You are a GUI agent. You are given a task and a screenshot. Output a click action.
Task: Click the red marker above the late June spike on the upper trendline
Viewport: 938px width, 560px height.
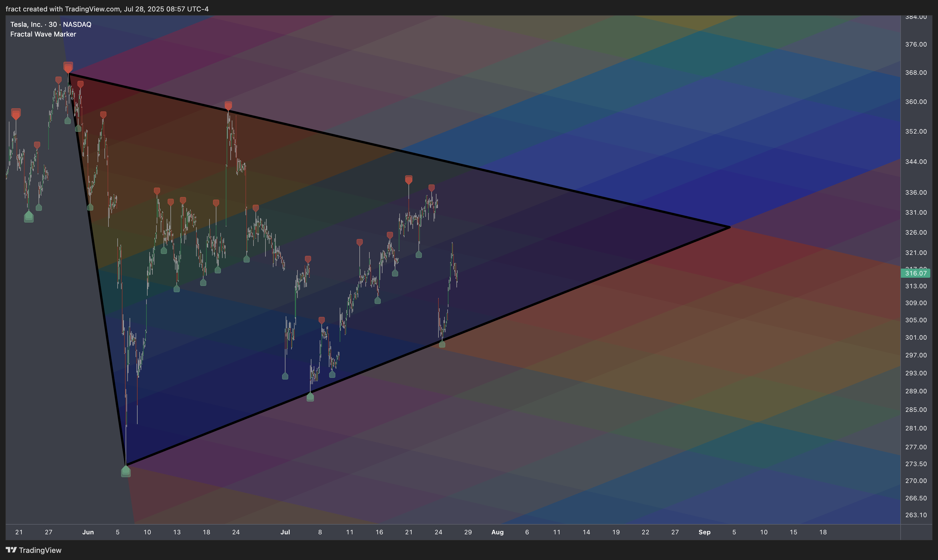click(228, 106)
